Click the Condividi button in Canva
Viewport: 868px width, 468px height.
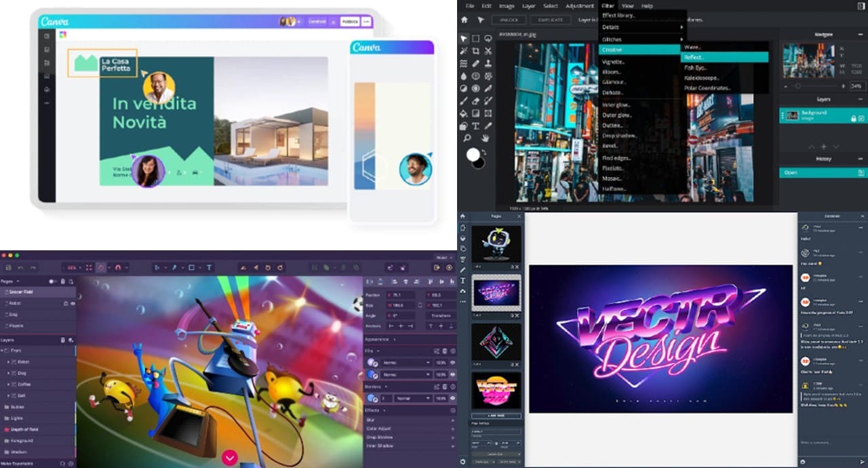click(317, 22)
